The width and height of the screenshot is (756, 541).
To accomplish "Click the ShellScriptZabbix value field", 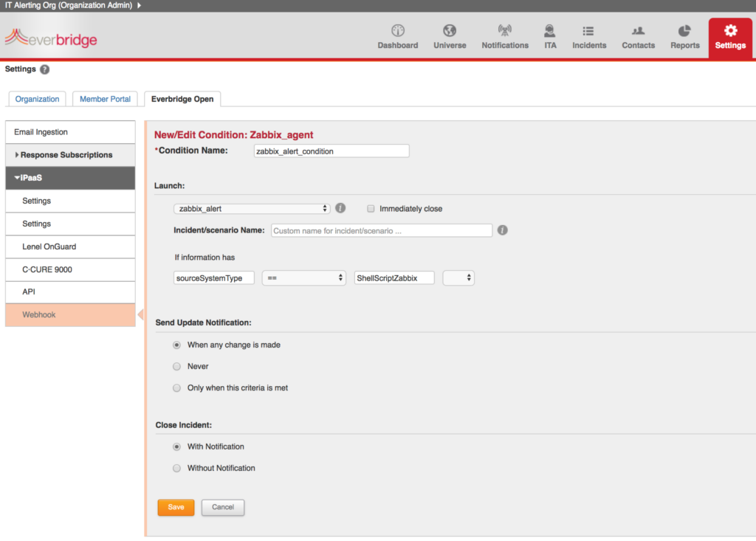I will (394, 278).
